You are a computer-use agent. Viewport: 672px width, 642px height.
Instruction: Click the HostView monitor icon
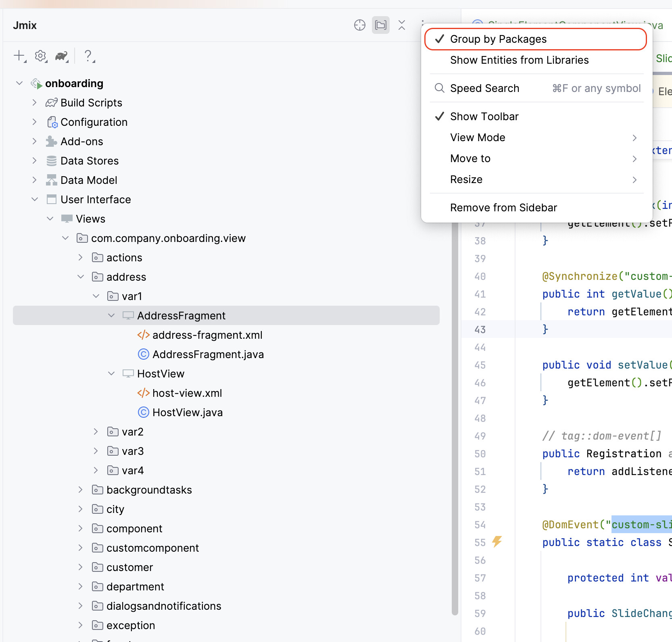click(128, 374)
